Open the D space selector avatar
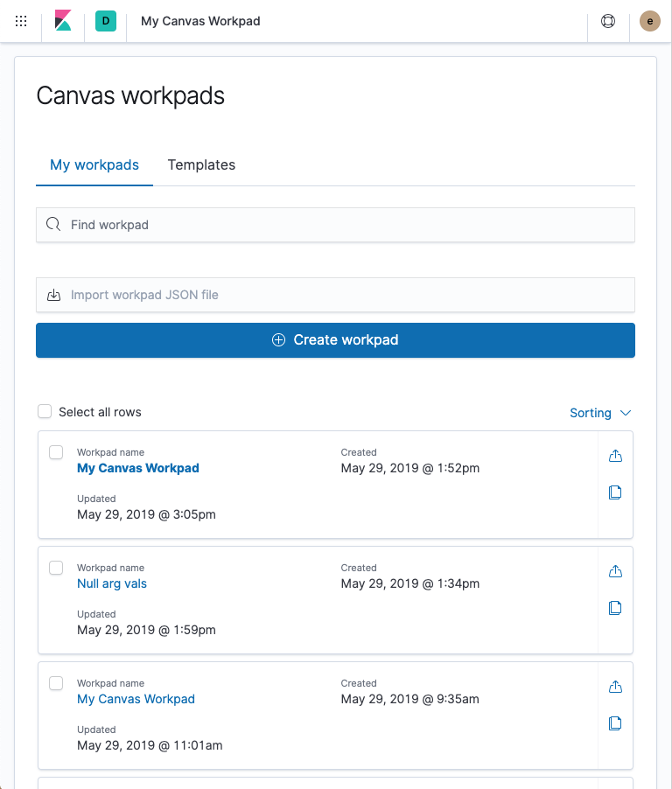 (106, 21)
